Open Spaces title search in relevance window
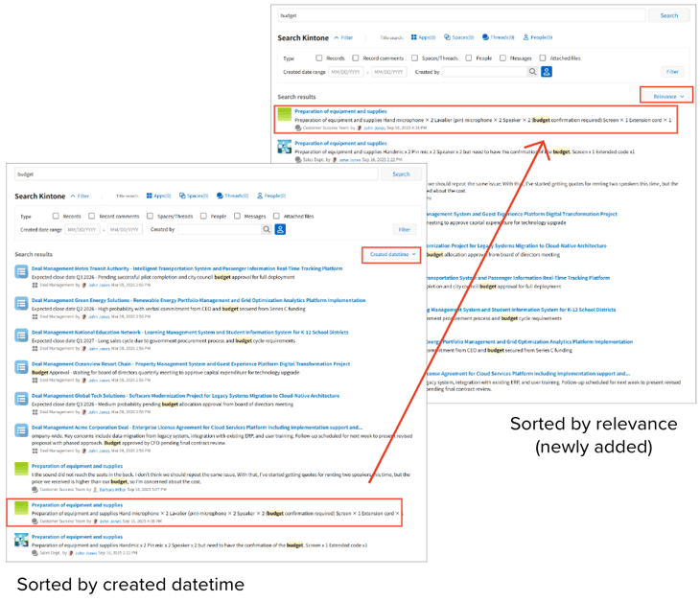Viewport: 700px width, 602px height. [x=458, y=37]
